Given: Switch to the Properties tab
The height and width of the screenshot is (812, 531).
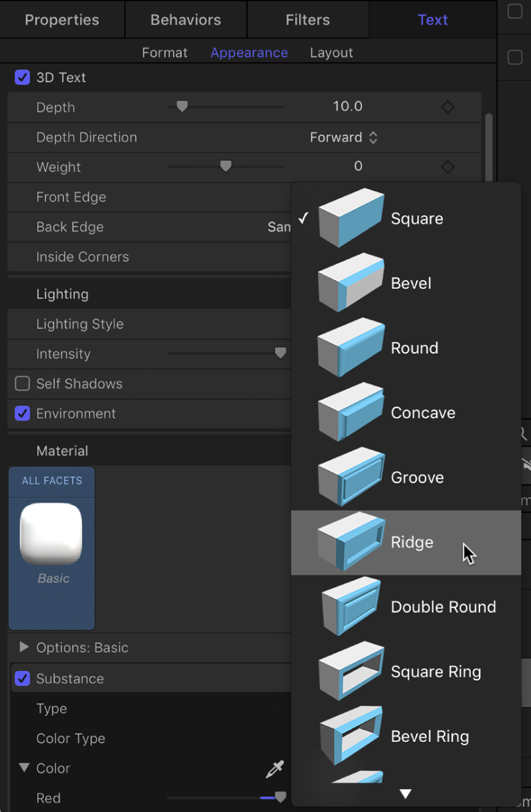Looking at the screenshot, I should 62,19.
